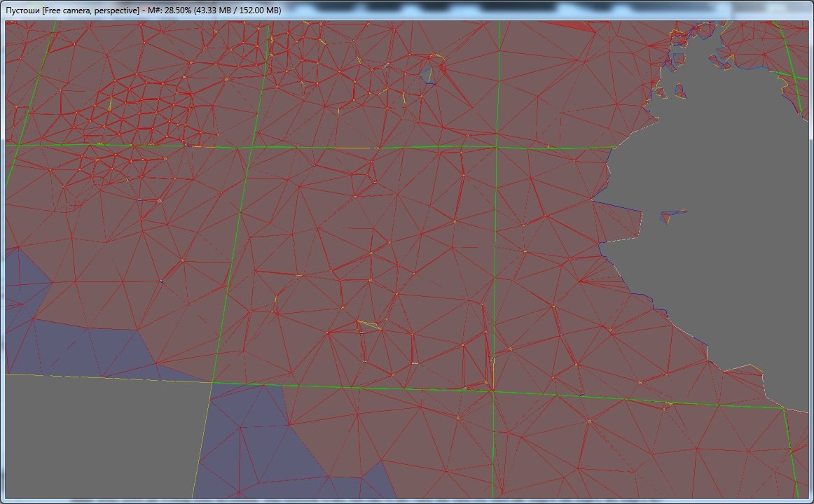Click the yellow horizontal boundary above gray corner

click(x=105, y=378)
